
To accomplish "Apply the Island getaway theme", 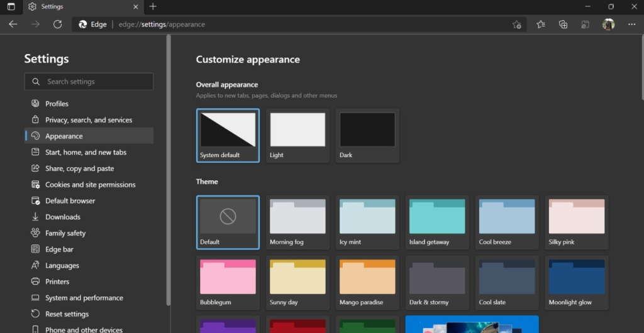I will [438, 222].
